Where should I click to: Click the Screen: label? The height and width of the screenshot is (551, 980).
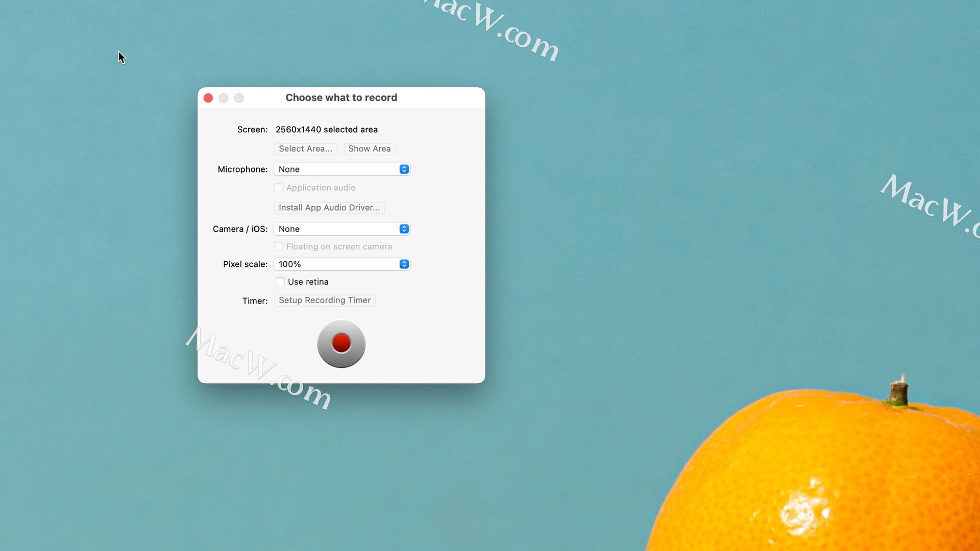(x=252, y=130)
